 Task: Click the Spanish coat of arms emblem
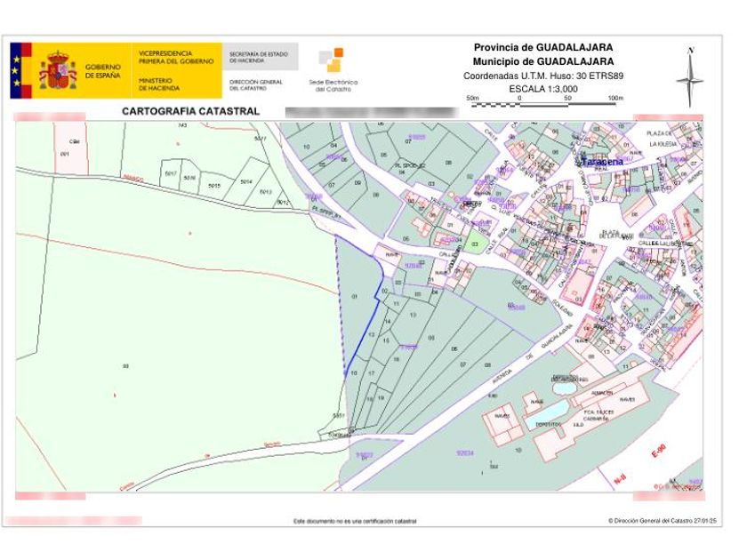tap(58, 70)
